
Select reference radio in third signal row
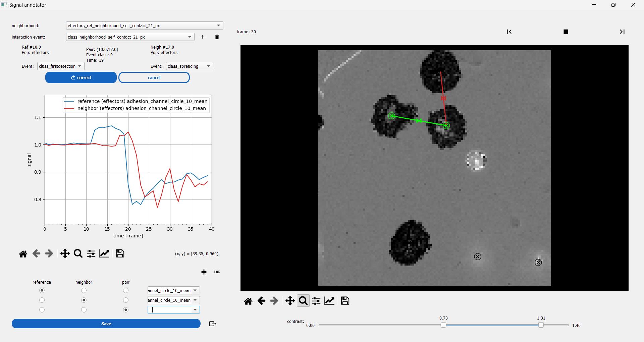42,310
